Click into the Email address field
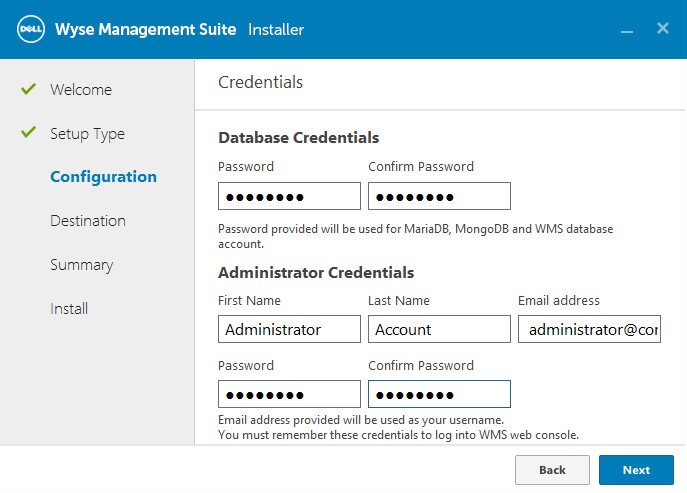Image resolution: width=687 pixels, height=493 pixels. pos(589,329)
